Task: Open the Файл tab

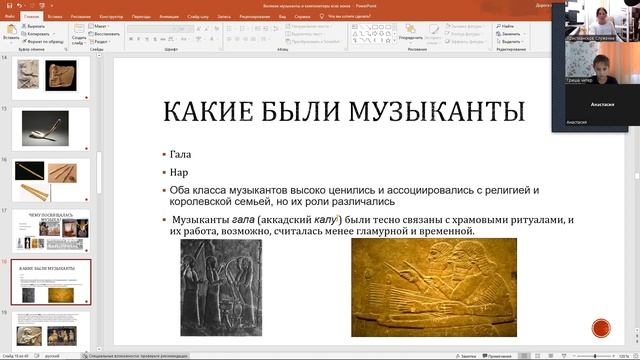Action: click(9, 17)
